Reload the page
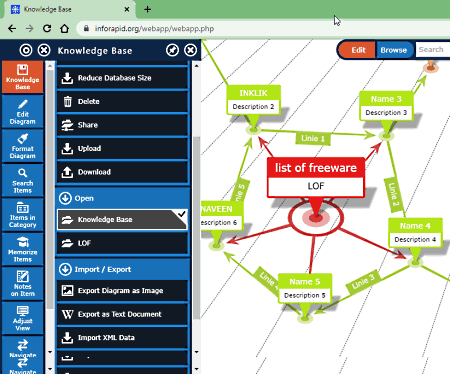This screenshot has height=374, width=450. click(47, 29)
